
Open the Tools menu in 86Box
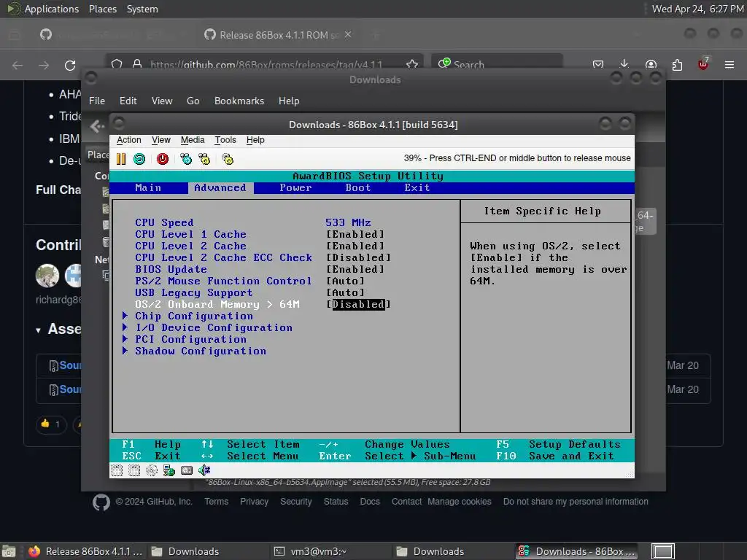[x=225, y=140]
